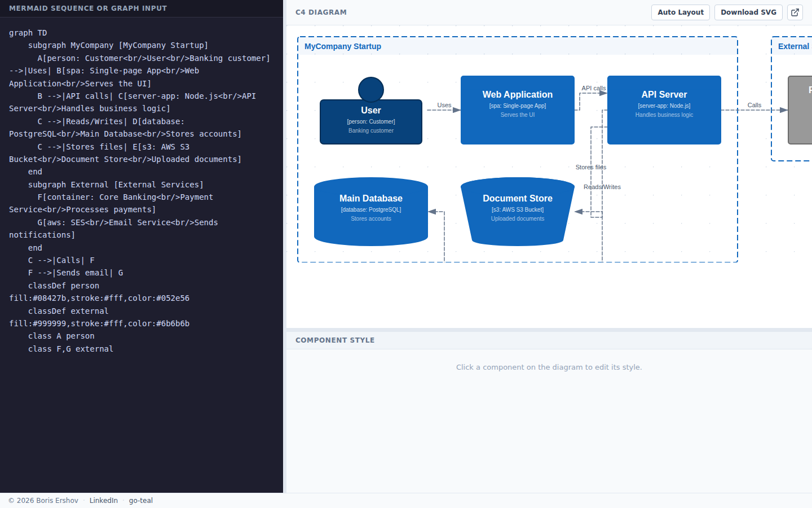The height and width of the screenshot is (508, 812).
Task: Click the 'class A person' line
Action: pyautogui.click(x=61, y=336)
